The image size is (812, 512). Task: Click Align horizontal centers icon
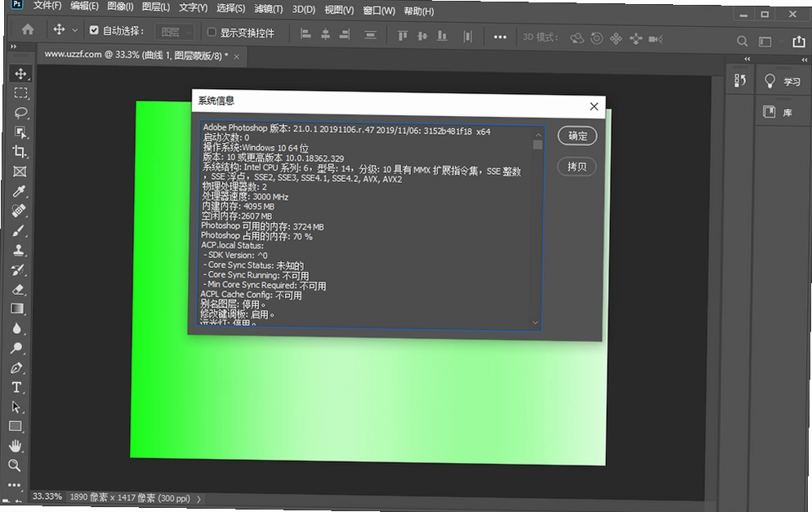(325, 34)
